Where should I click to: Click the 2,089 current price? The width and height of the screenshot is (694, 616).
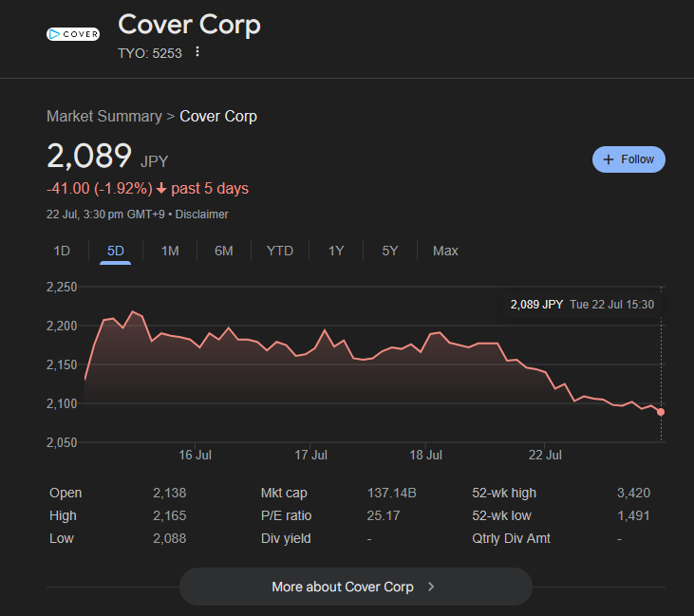coord(89,156)
